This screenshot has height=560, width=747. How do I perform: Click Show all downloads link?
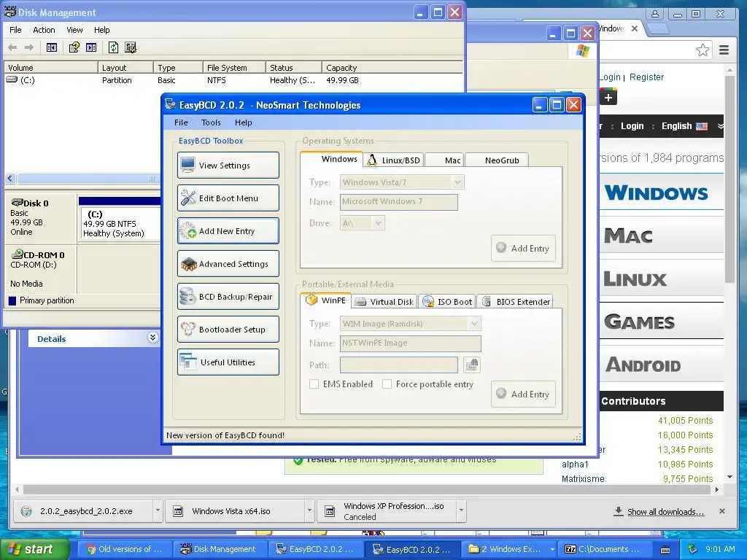665,511
